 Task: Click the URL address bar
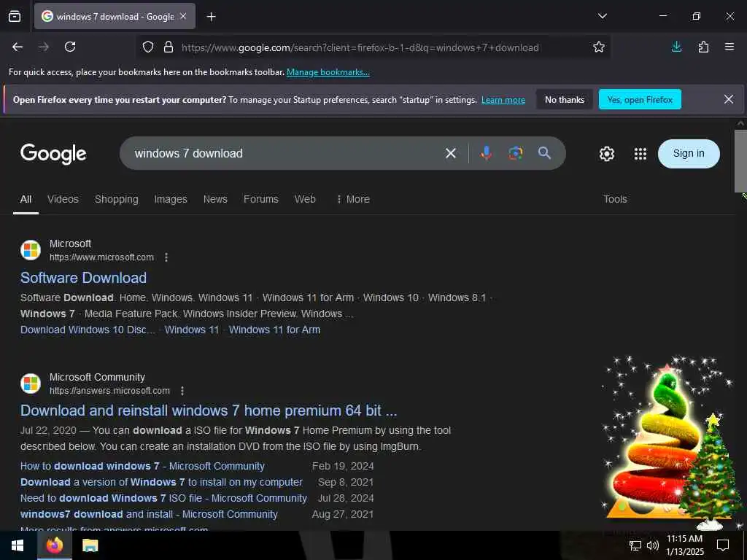click(360, 47)
